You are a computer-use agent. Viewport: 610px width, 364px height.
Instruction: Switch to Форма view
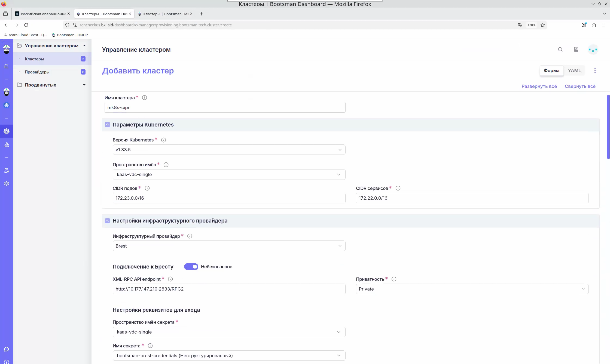tap(551, 70)
